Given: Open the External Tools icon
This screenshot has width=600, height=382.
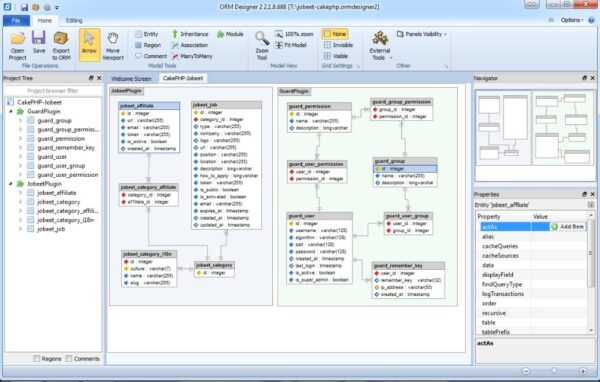Looking at the screenshot, I should click(x=380, y=38).
